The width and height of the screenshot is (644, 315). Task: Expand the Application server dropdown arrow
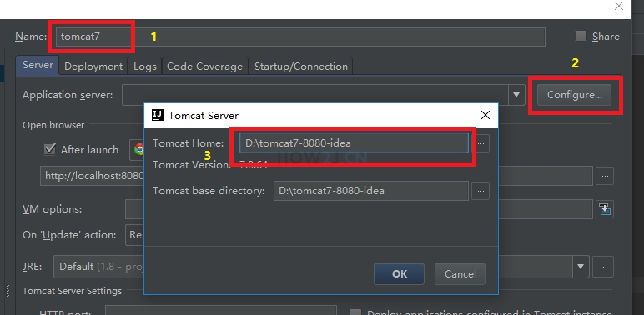(x=516, y=95)
